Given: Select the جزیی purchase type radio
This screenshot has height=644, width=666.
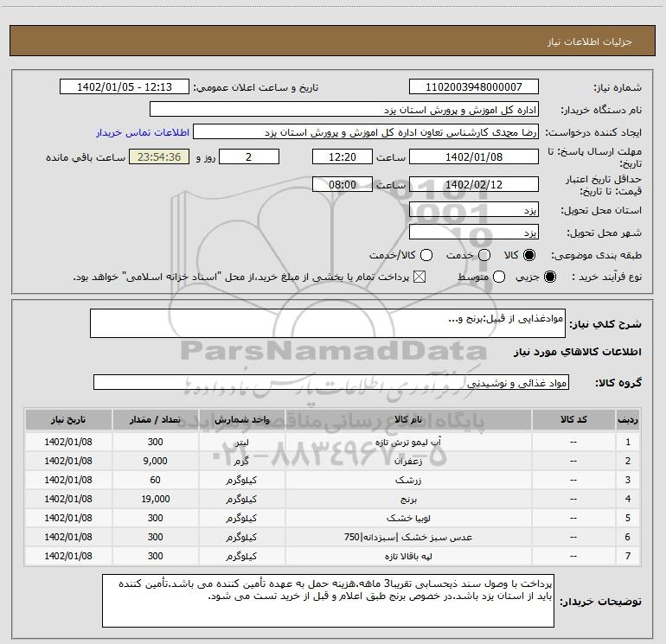Looking at the screenshot, I should tap(549, 277).
